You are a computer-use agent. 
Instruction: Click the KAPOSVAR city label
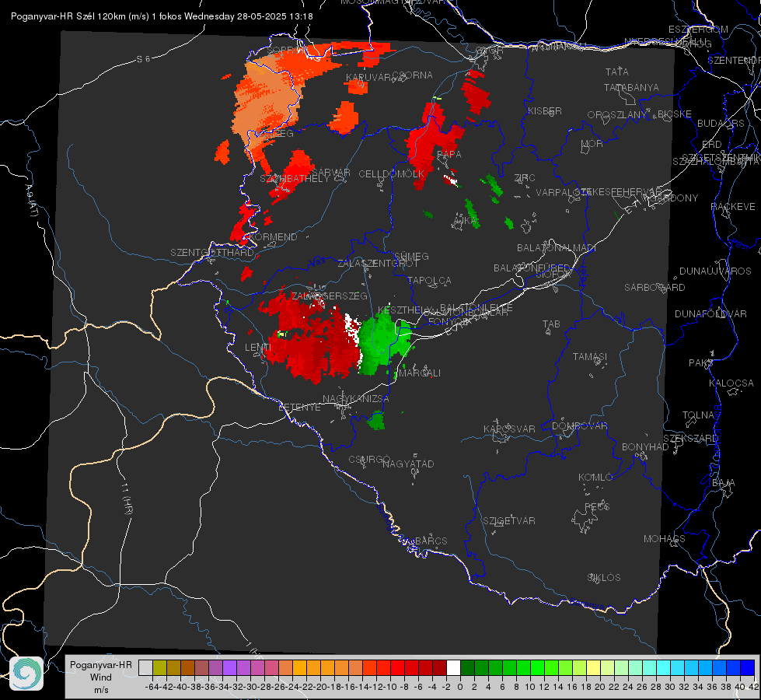[x=509, y=429]
